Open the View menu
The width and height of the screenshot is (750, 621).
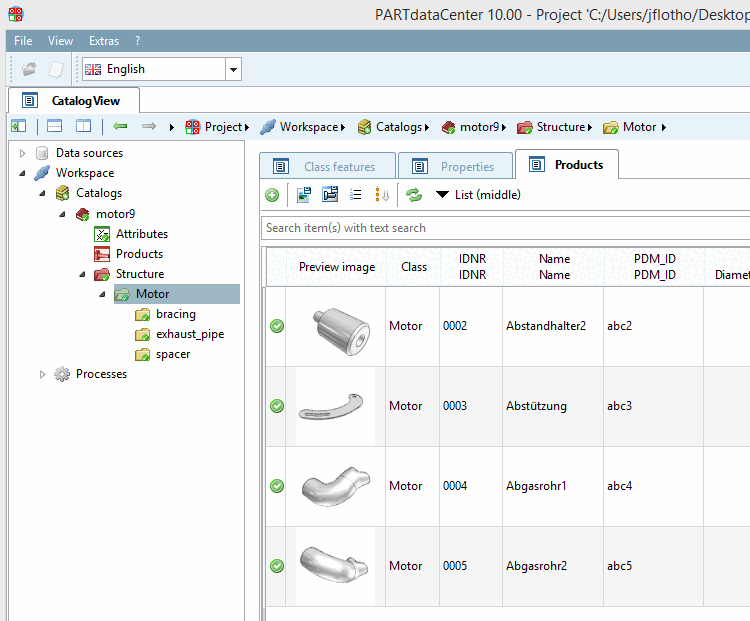click(60, 41)
